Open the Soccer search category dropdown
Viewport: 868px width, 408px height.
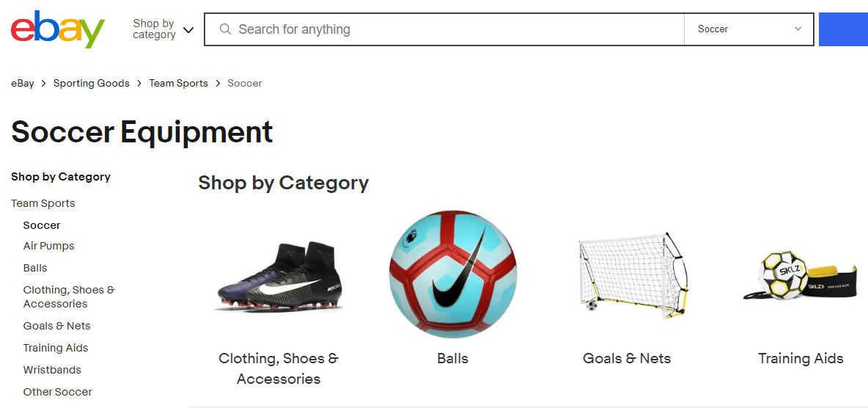click(749, 29)
